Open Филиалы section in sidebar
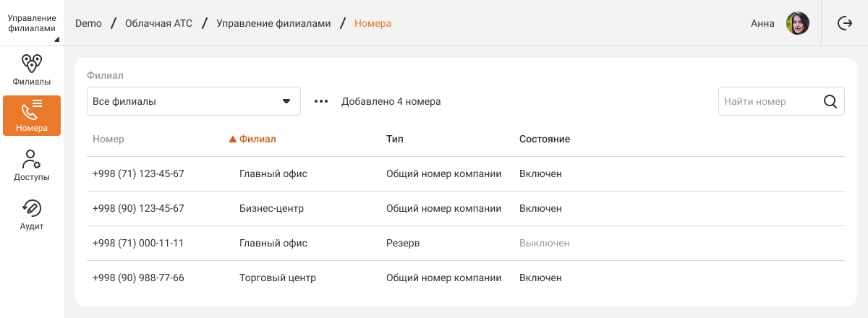 pos(32,69)
